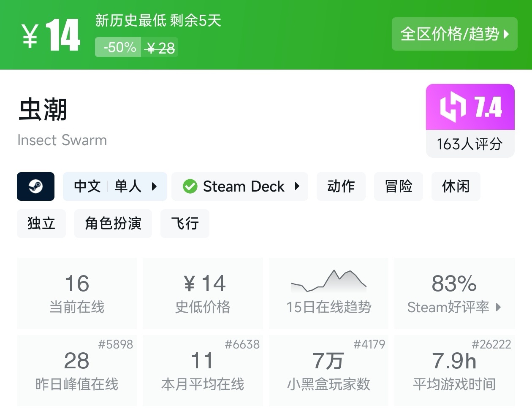Click the green Steam Deck verified checkmark

tap(190, 186)
